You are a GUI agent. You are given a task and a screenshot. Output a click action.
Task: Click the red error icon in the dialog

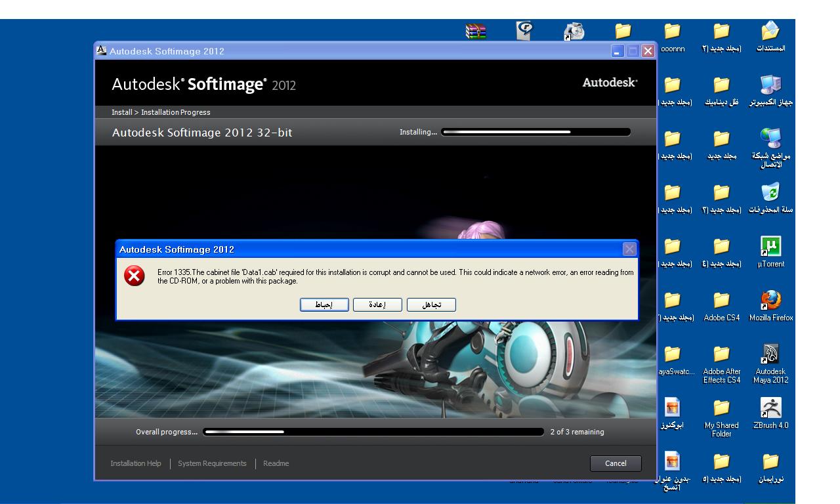coord(135,276)
